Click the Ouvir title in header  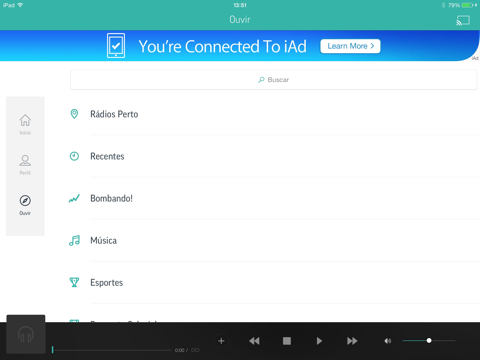coord(240,19)
